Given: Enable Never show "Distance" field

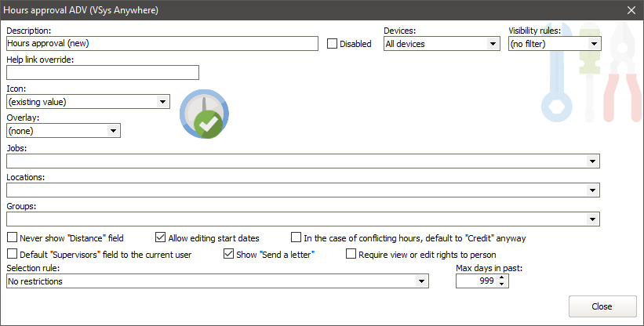Looking at the screenshot, I should [12, 237].
